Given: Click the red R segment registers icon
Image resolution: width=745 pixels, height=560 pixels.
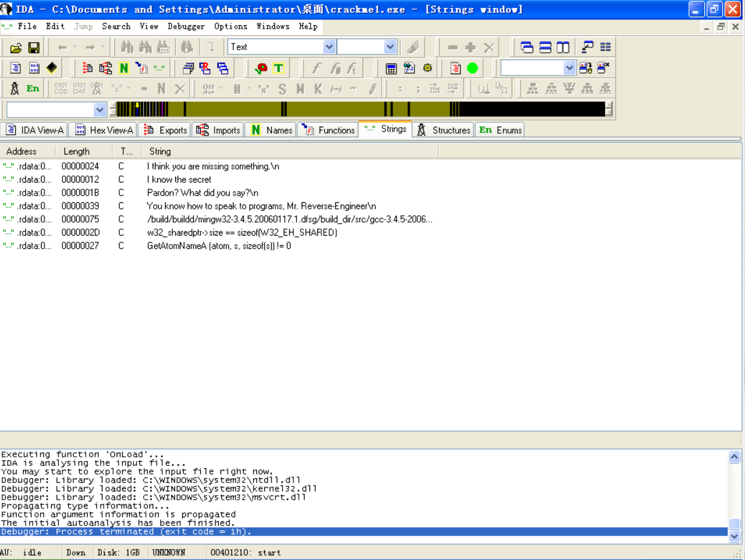Looking at the screenshot, I should pos(205,68).
